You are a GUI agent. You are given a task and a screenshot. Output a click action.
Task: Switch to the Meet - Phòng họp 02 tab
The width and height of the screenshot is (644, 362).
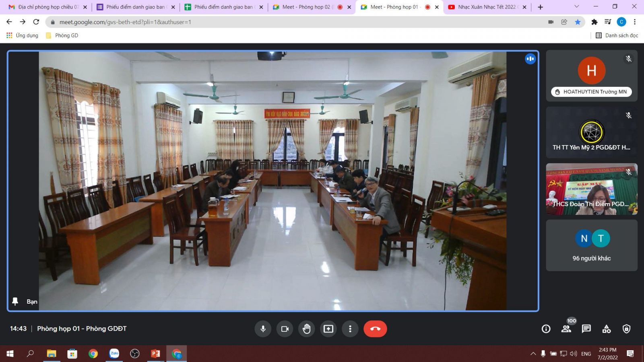(x=306, y=7)
